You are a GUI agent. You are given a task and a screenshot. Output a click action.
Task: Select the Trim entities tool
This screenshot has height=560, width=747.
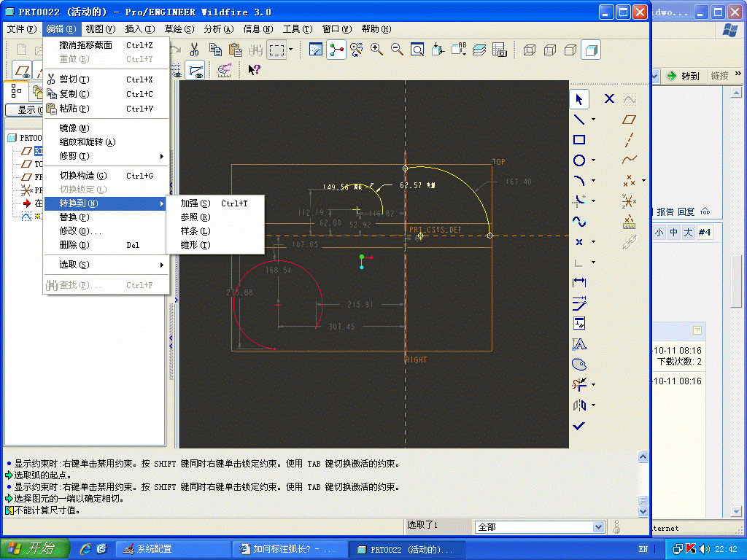click(x=578, y=385)
